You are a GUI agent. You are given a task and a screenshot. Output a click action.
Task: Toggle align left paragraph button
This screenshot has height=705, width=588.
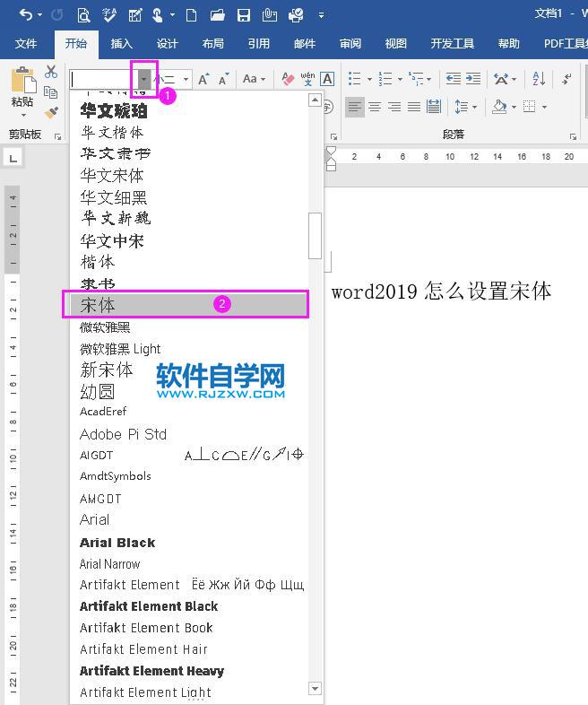[354, 107]
